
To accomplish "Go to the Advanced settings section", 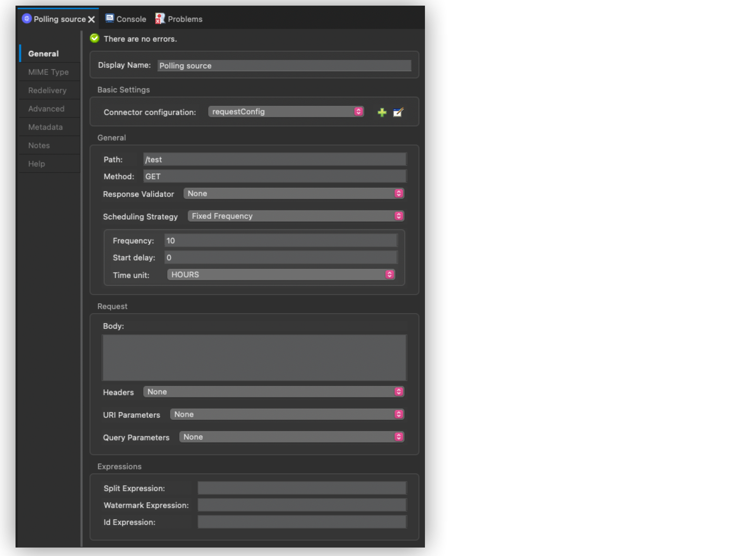I will point(46,109).
